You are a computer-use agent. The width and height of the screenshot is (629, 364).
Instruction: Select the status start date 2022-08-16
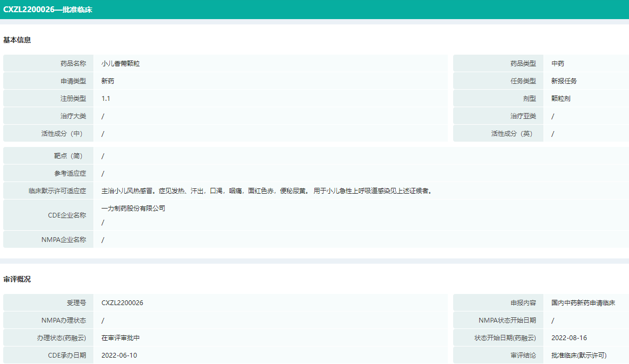(569, 338)
